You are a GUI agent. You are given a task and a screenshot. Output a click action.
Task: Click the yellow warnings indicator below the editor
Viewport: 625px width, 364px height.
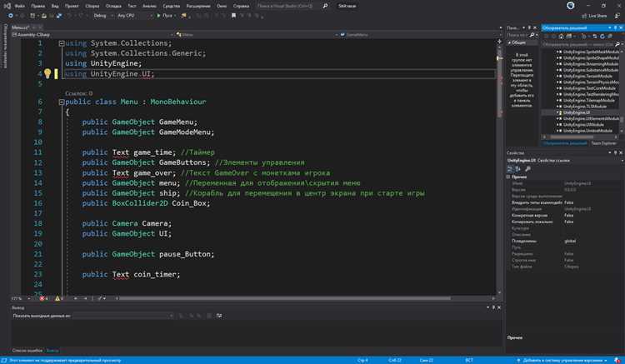coord(59,298)
